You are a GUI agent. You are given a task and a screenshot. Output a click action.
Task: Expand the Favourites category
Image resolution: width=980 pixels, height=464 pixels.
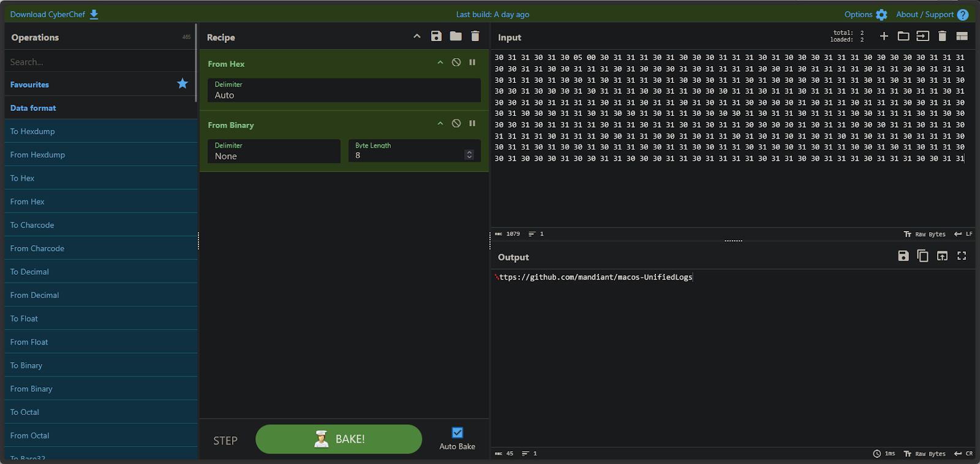pos(100,85)
